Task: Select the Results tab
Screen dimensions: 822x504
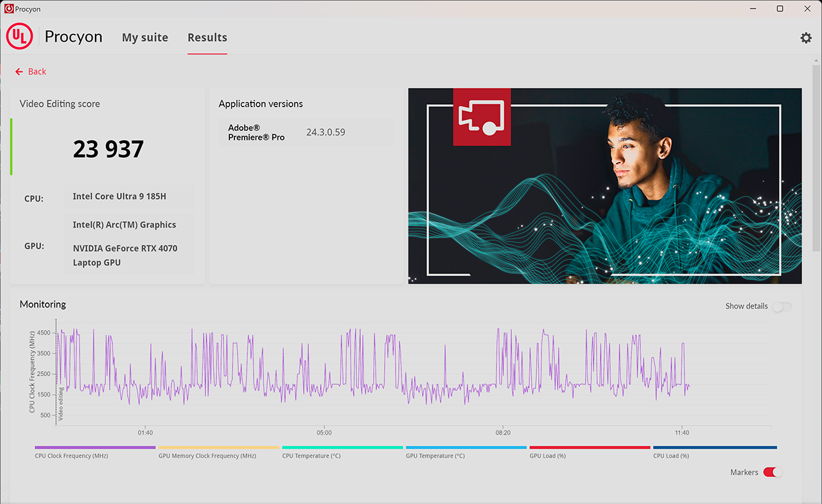Action: click(x=207, y=37)
